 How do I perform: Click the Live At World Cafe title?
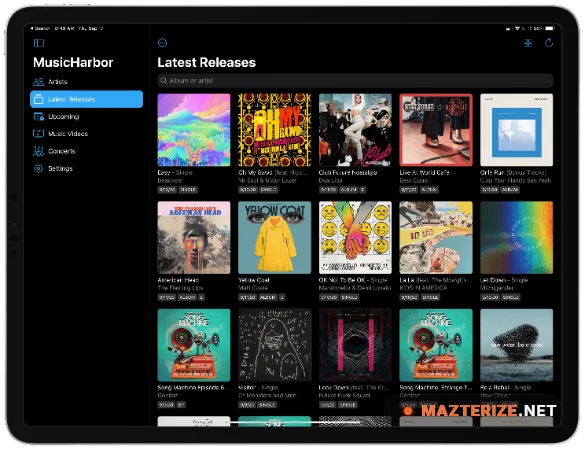[x=424, y=173]
